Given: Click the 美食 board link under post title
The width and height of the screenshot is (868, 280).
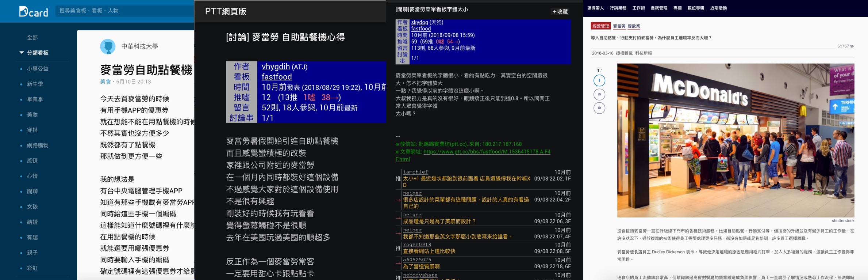Looking at the screenshot, I should [x=105, y=82].
